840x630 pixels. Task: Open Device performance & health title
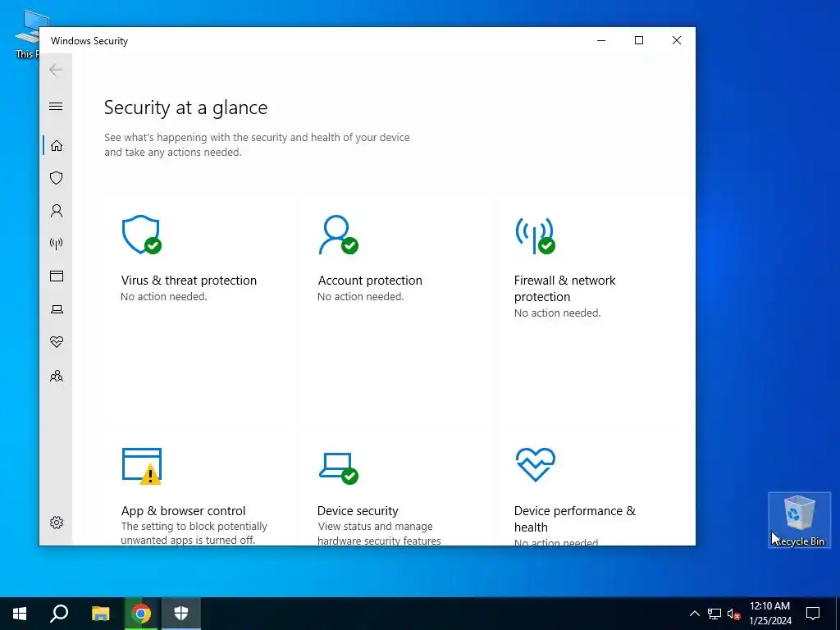575,518
